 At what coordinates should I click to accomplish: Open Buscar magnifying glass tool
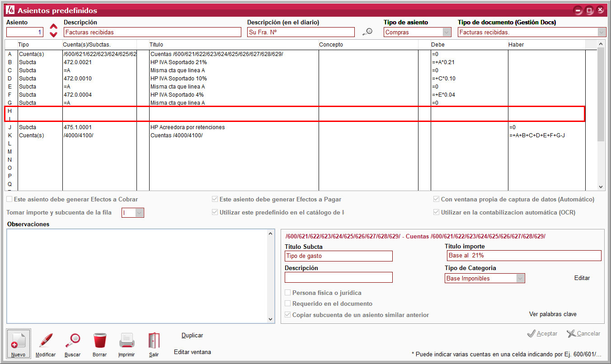pos(72,341)
